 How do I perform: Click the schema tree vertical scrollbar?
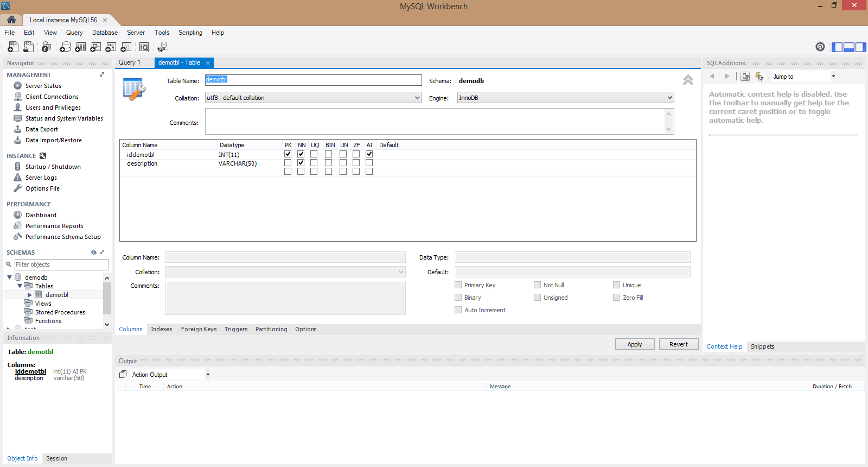107,297
